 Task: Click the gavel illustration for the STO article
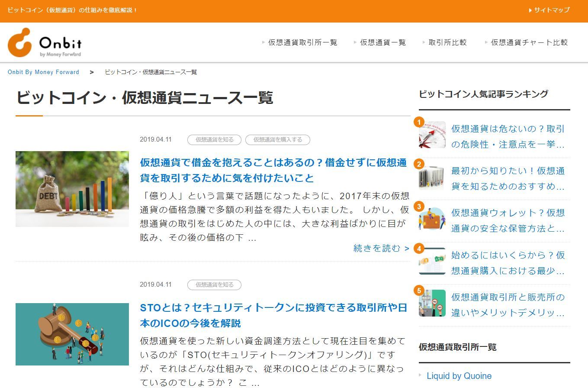point(72,334)
